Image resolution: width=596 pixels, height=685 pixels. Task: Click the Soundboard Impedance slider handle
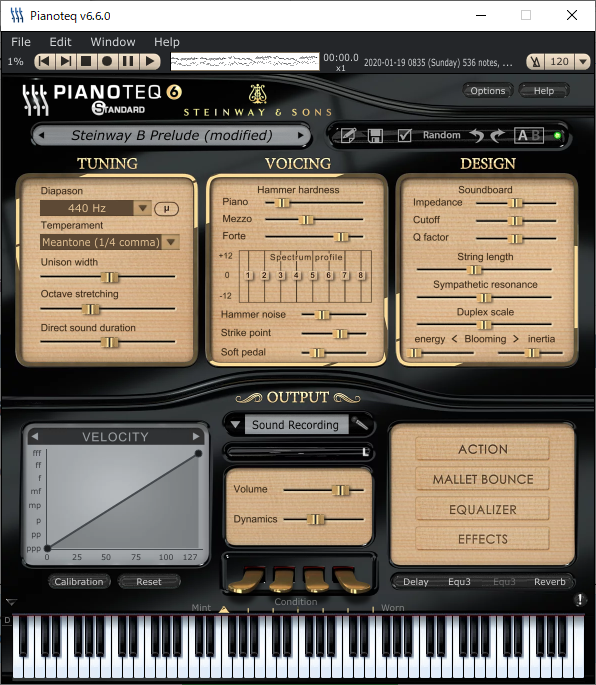click(516, 203)
